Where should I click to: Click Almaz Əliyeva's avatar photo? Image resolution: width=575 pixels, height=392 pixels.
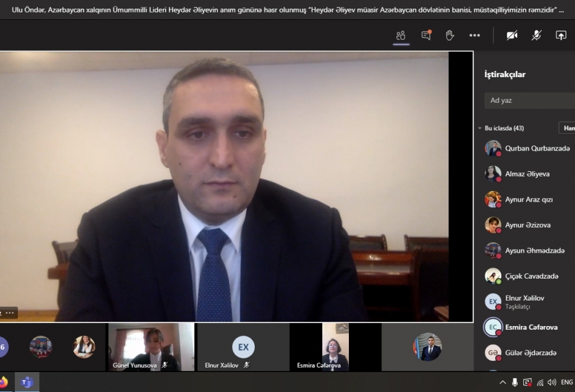click(x=493, y=174)
